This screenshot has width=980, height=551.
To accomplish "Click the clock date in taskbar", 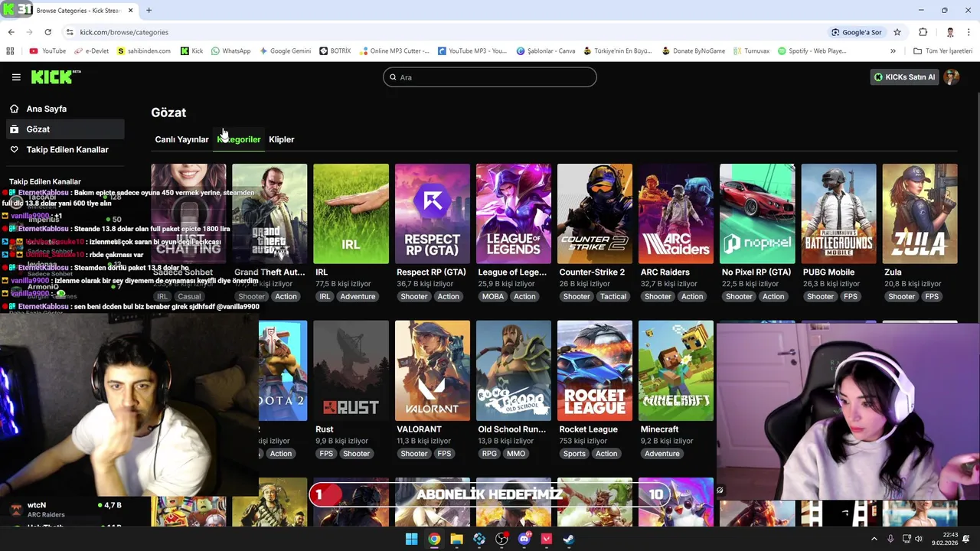I will tap(944, 539).
